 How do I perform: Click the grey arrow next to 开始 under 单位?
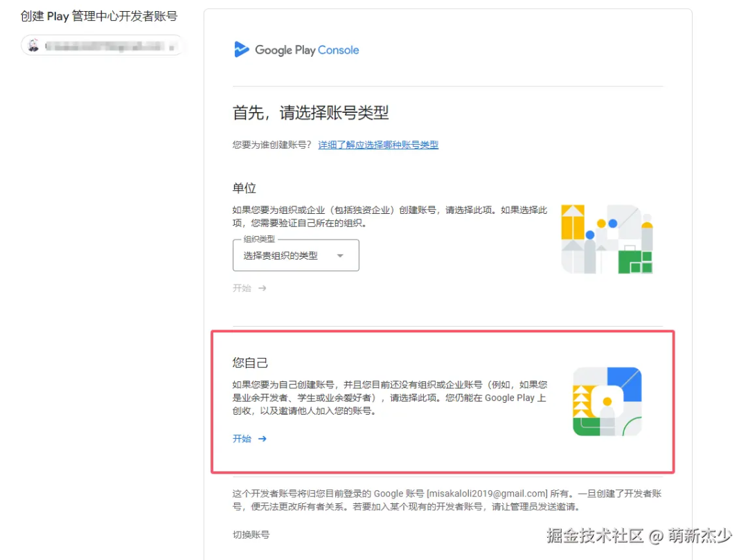[x=262, y=289]
